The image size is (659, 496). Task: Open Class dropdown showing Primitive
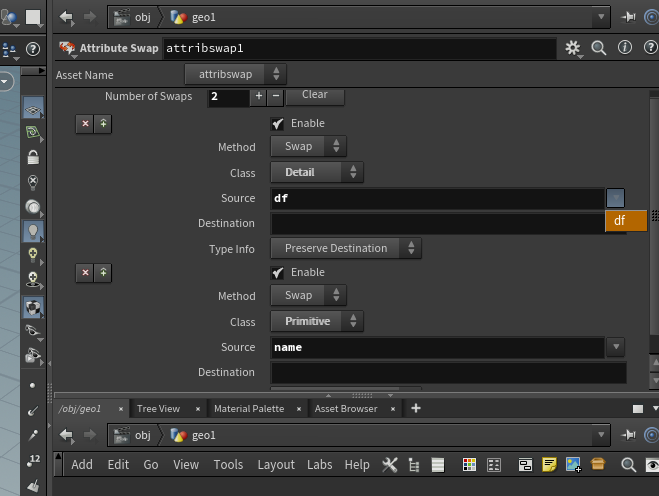pos(317,322)
